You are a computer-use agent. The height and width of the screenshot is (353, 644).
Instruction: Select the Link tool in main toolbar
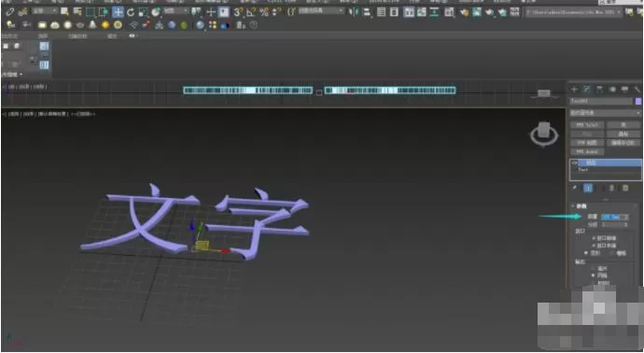click(9, 12)
